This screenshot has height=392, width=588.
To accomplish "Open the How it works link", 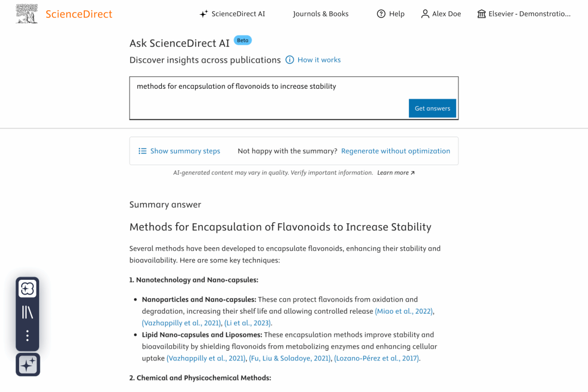I will tap(319, 60).
